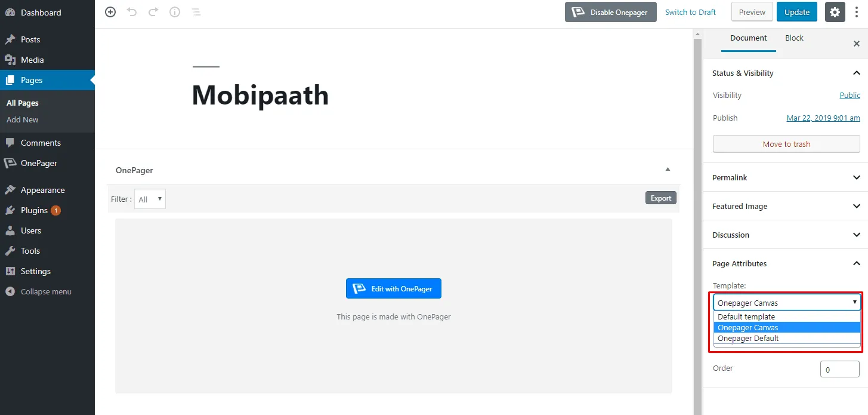Image resolution: width=868 pixels, height=415 pixels.
Task: Open the content structure info icon
Action: [175, 12]
